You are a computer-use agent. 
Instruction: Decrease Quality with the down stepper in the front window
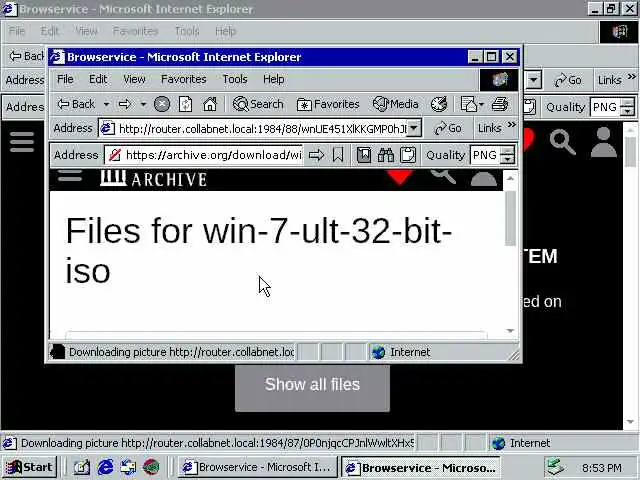click(x=507, y=160)
